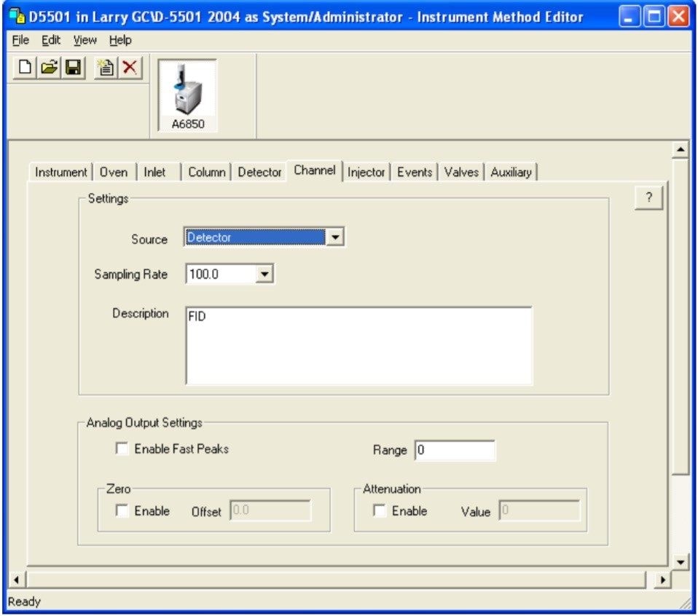Expand the Sampling Rate dropdown arrow
The height and width of the screenshot is (616, 698).
(265, 274)
